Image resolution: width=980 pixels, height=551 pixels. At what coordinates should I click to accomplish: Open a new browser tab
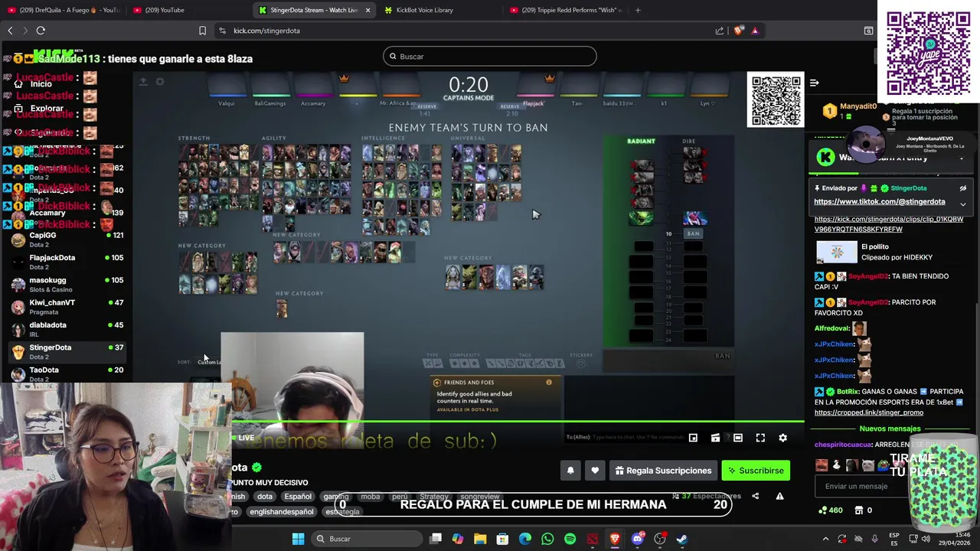(638, 10)
